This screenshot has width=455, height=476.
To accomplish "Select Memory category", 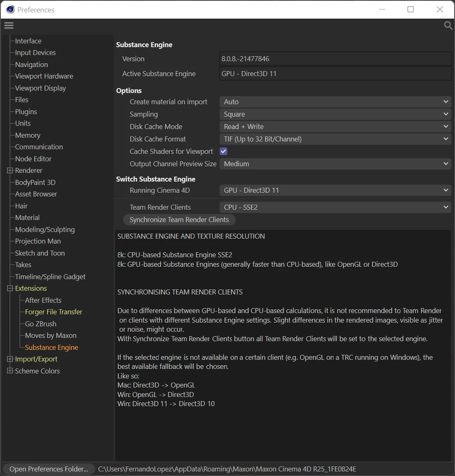I will tap(28, 135).
